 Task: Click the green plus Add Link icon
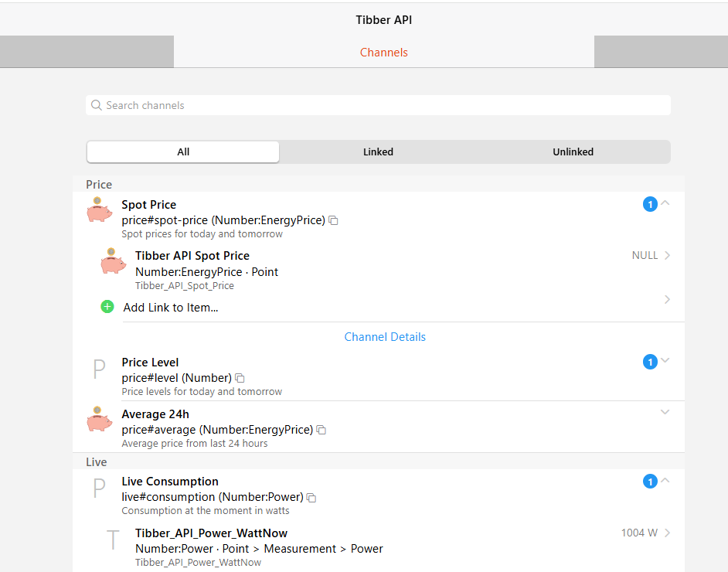pyautogui.click(x=107, y=307)
